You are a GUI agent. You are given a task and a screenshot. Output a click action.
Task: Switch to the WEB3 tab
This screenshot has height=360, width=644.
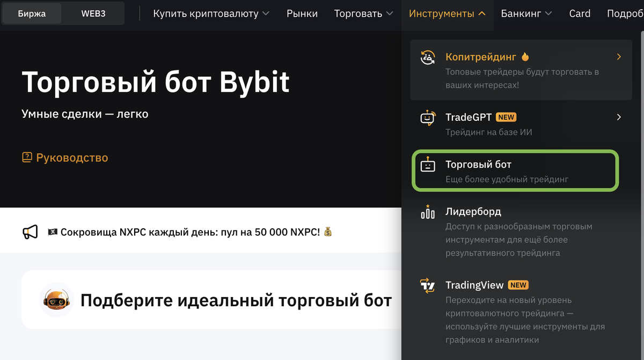click(x=93, y=14)
